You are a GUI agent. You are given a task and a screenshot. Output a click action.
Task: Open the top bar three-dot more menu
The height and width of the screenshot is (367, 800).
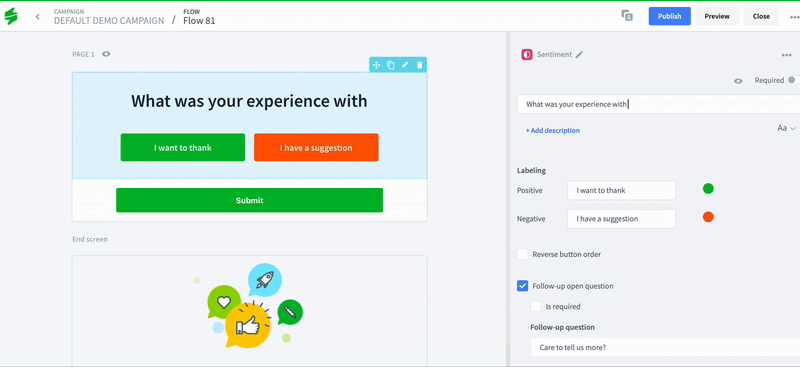(794, 16)
